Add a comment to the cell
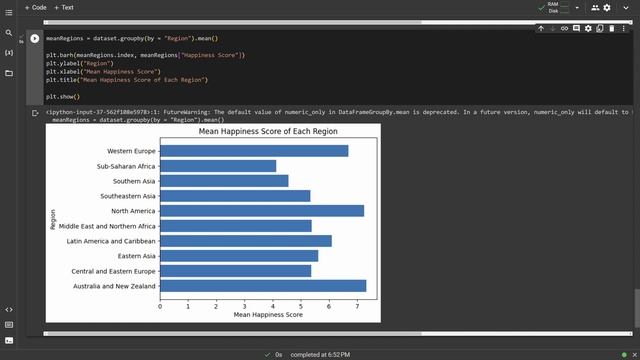The image size is (640, 360). [x=576, y=29]
